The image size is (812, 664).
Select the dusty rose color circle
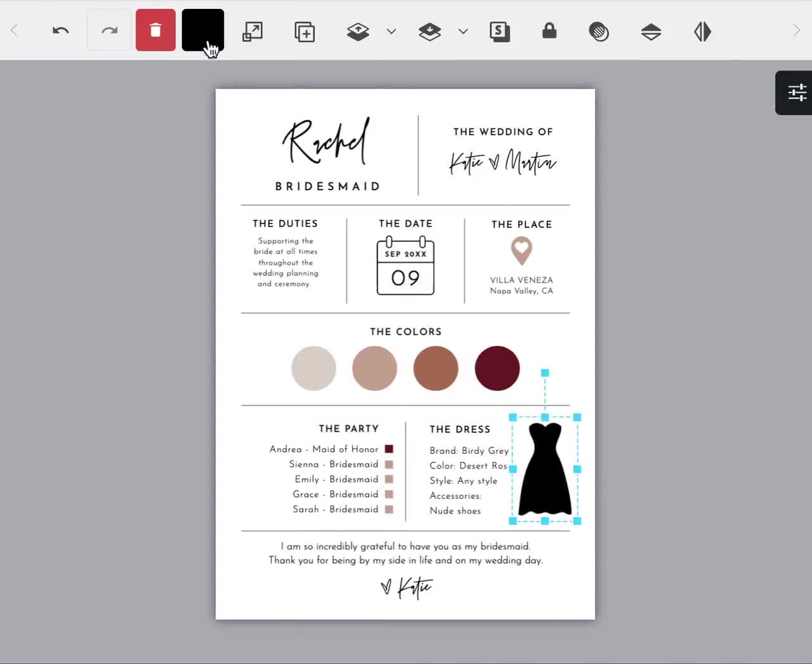point(374,368)
